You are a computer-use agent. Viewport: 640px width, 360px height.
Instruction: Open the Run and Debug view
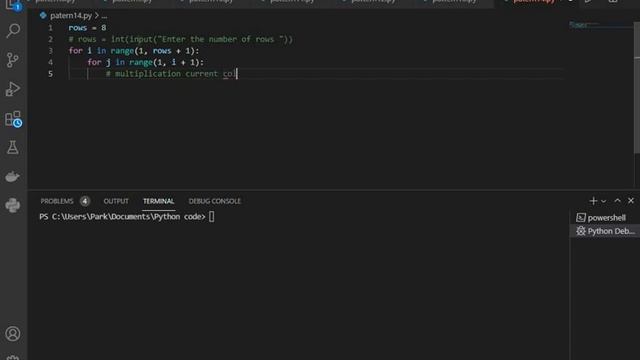pos(13,89)
